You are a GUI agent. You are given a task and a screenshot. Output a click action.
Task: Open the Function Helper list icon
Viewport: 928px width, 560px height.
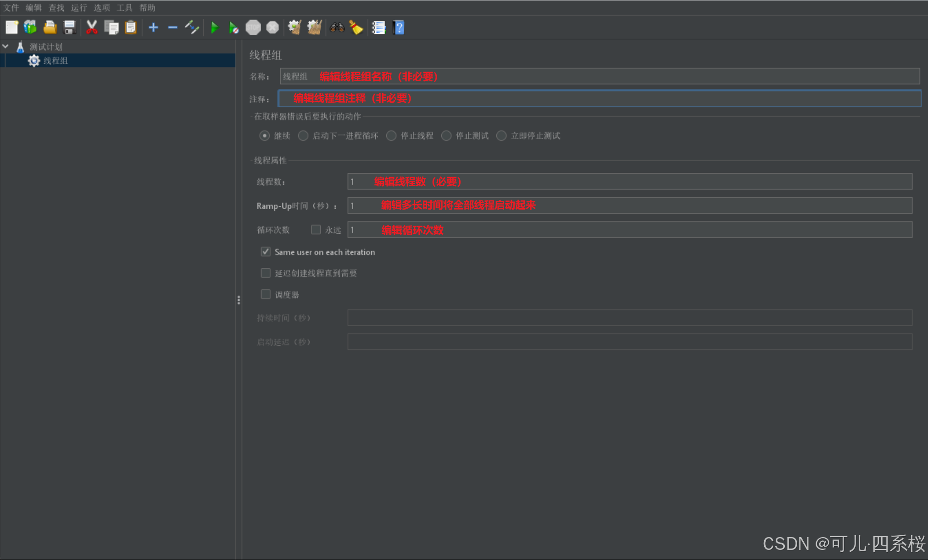(x=378, y=28)
